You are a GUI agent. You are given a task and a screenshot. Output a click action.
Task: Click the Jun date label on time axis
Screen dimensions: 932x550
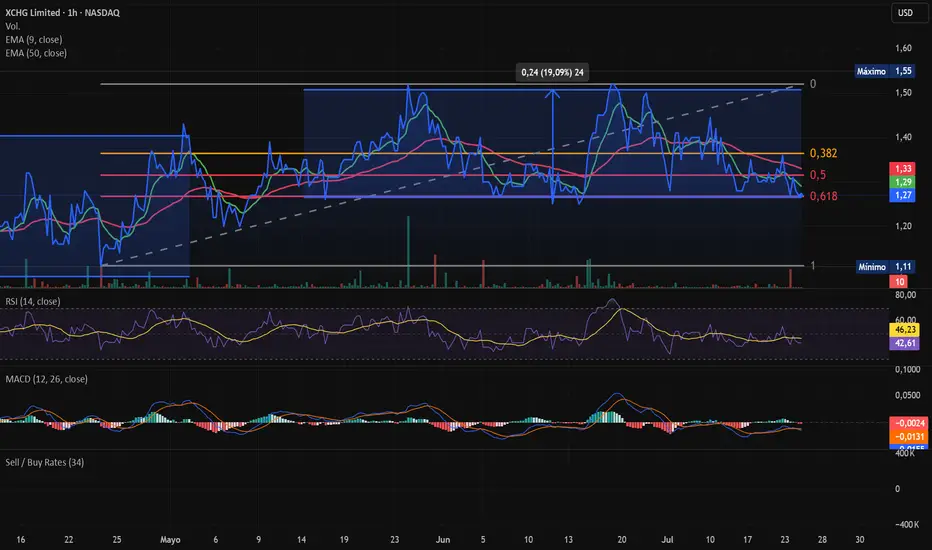(x=443, y=540)
